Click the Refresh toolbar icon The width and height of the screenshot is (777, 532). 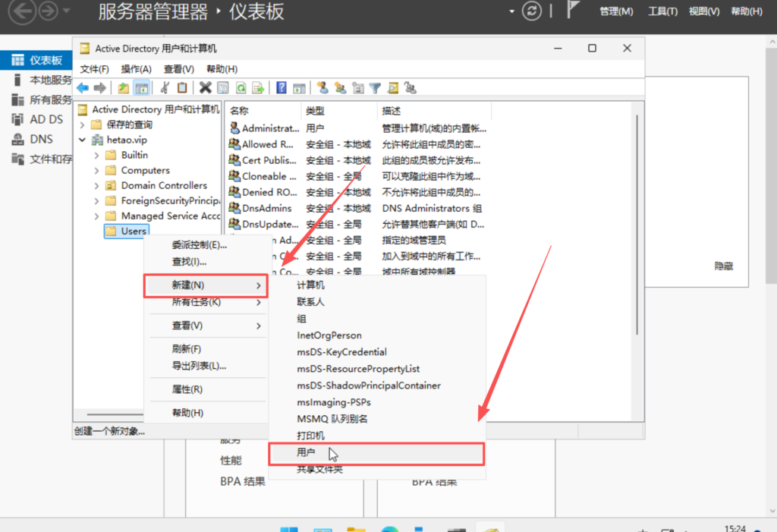point(241,88)
